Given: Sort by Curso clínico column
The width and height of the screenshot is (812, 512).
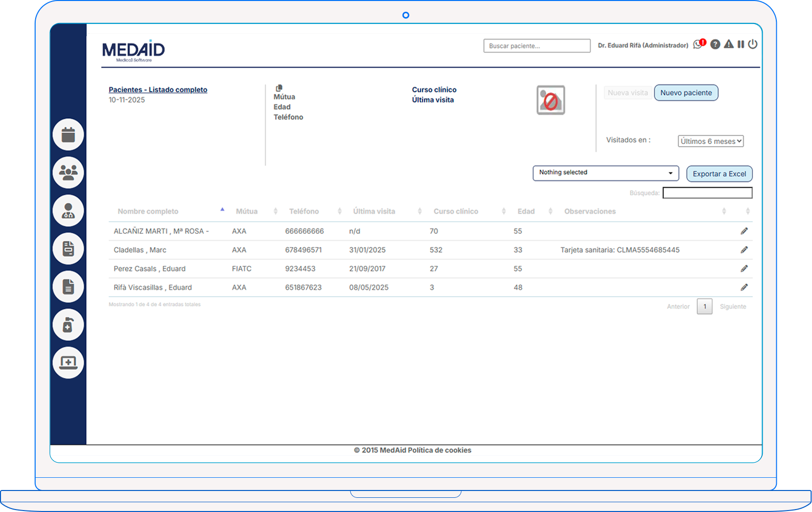Looking at the screenshot, I should [x=456, y=211].
